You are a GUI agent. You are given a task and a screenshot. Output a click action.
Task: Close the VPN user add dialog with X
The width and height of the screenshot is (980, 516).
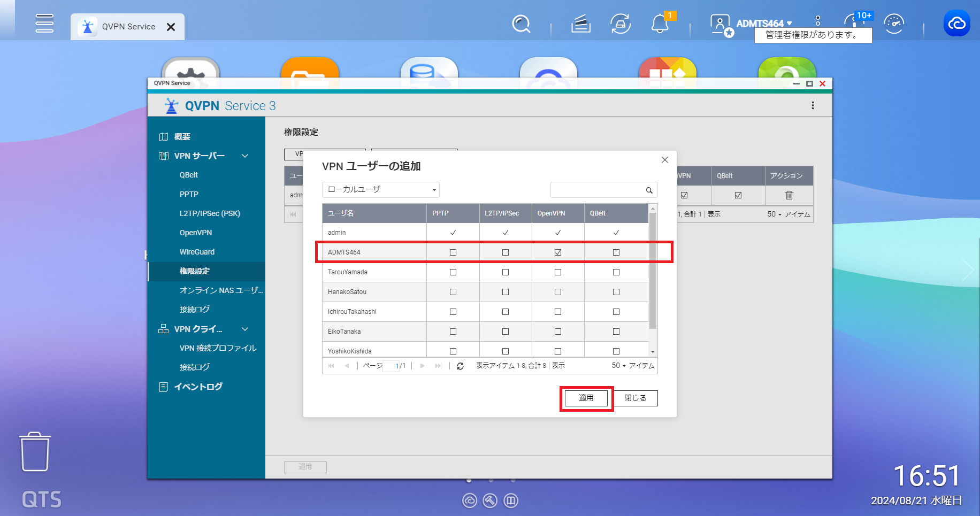665,160
